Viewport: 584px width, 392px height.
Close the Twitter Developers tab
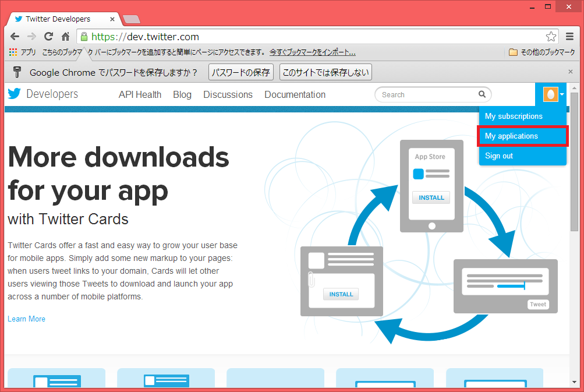coord(112,19)
